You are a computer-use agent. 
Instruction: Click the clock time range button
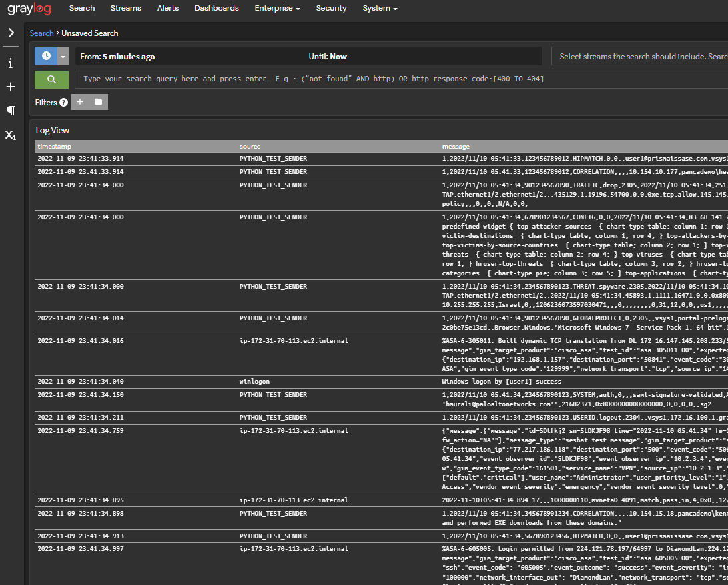click(46, 56)
